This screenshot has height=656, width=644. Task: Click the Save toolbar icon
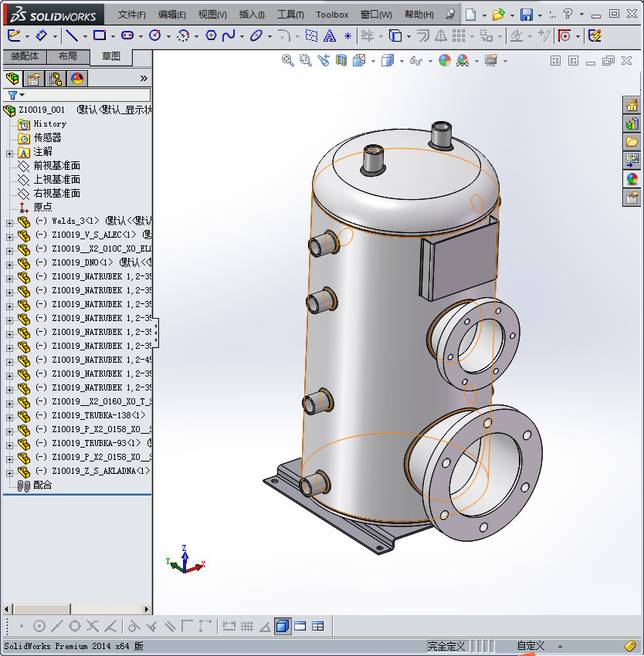[527, 15]
